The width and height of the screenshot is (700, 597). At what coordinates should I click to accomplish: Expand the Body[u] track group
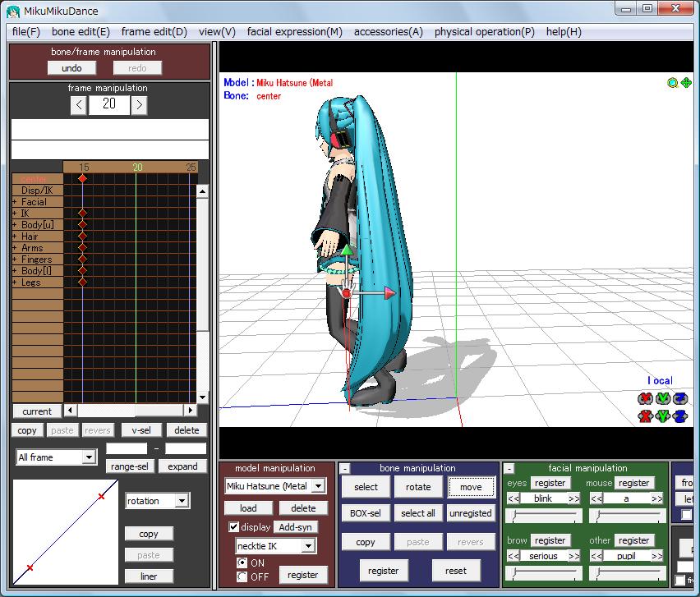tap(15, 225)
